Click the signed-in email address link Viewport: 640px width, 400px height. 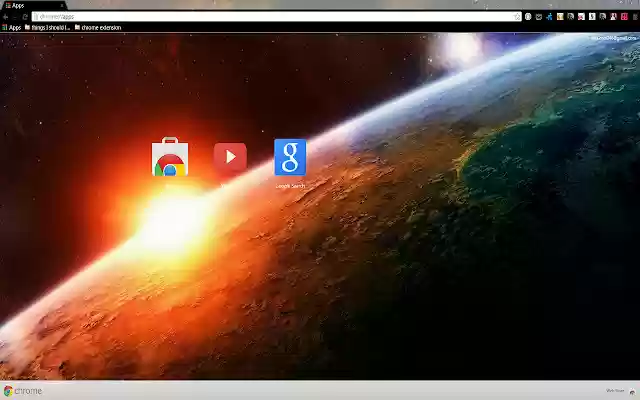coord(613,38)
